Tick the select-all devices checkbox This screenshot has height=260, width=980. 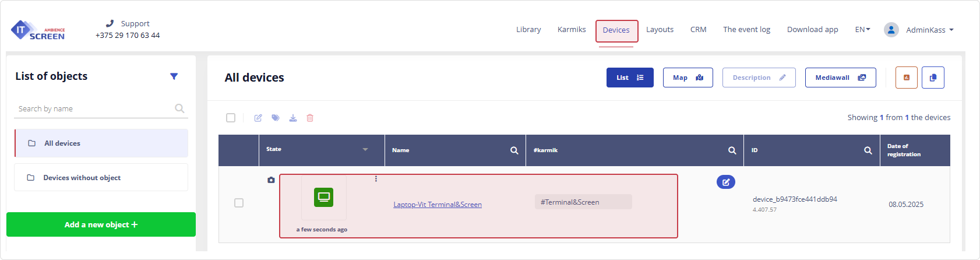click(231, 118)
